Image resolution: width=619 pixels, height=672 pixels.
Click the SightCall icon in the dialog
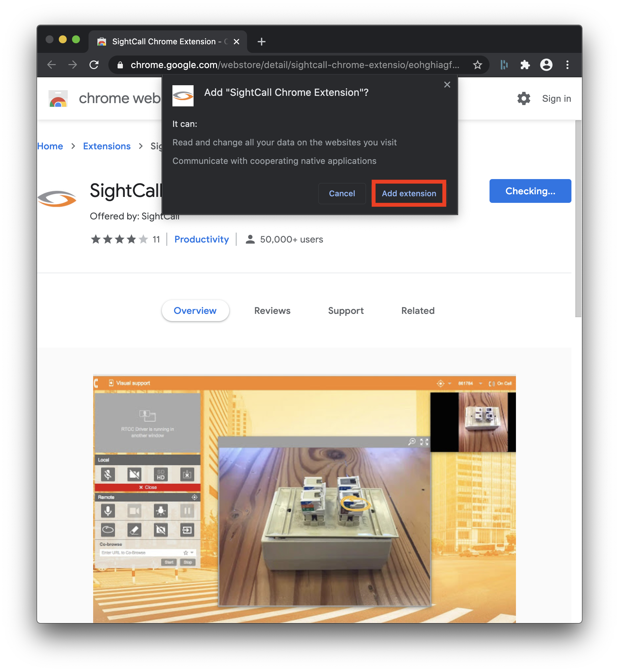click(x=183, y=96)
